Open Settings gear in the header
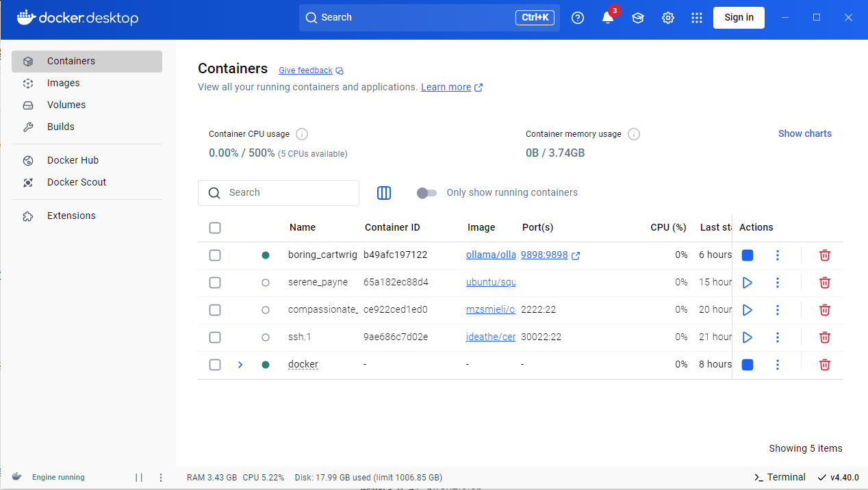 click(x=668, y=18)
